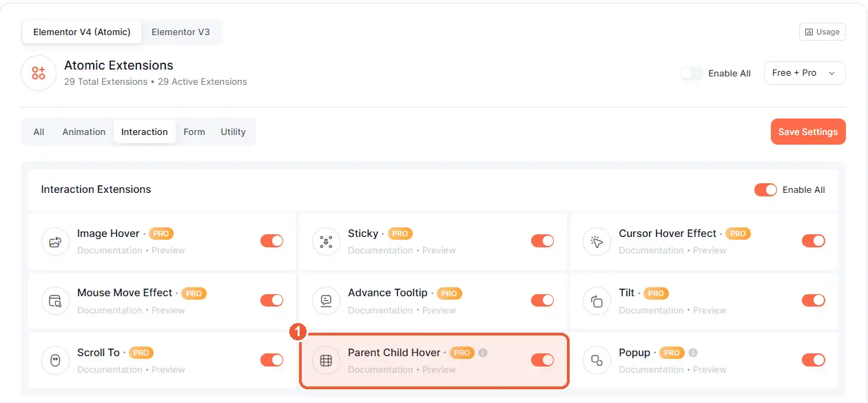Switch to the Elementor V3 tab
Image resolution: width=868 pixels, height=403 pixels.
[180, 32]
